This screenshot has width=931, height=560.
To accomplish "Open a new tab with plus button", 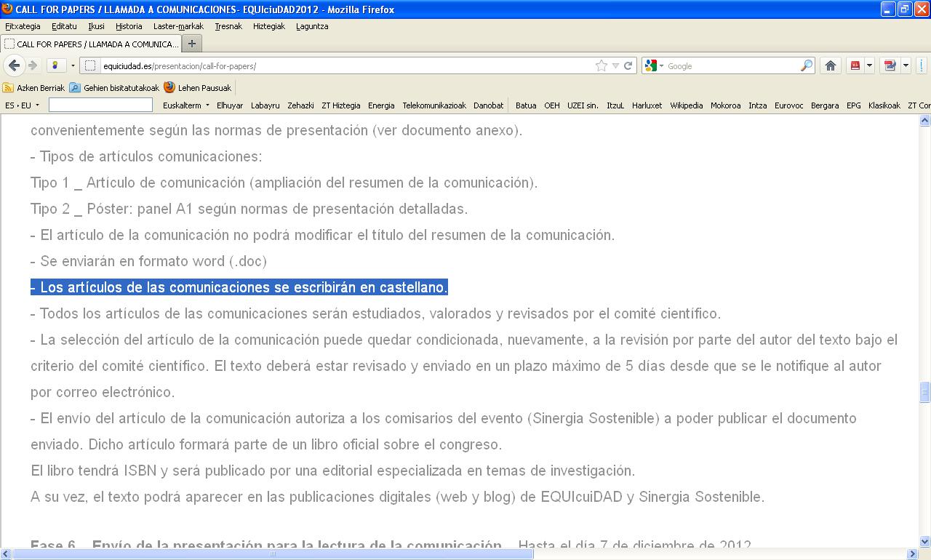I will pyautogui.click(x=192, y=44).
